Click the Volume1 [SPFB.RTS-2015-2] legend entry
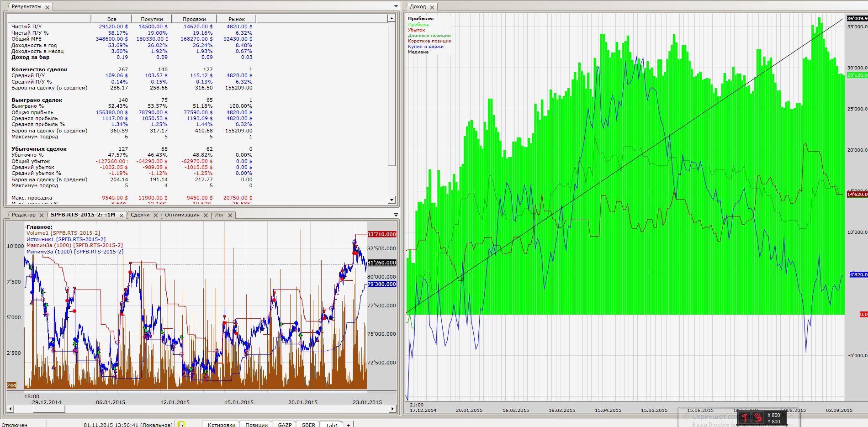 pos(63,233)
